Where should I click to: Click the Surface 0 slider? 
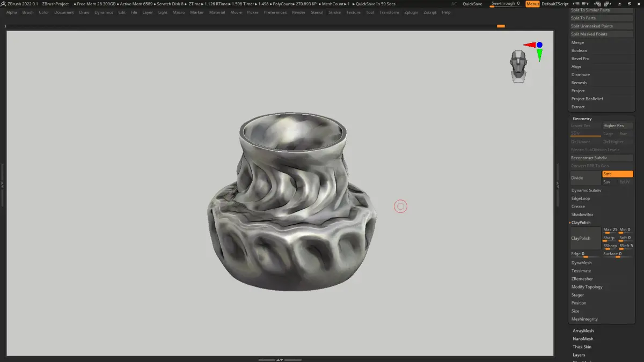[618, 254]
